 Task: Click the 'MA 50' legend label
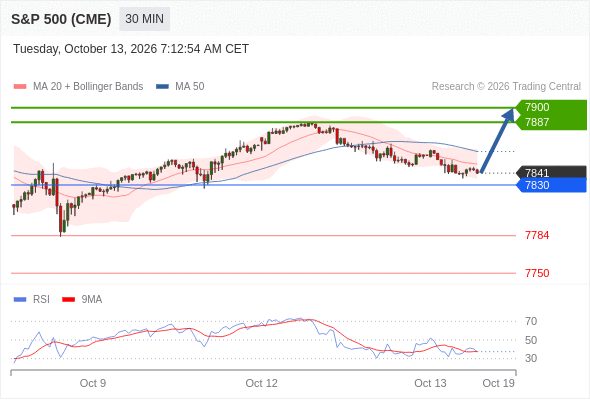pyautogui.click(x=190, y=87)
